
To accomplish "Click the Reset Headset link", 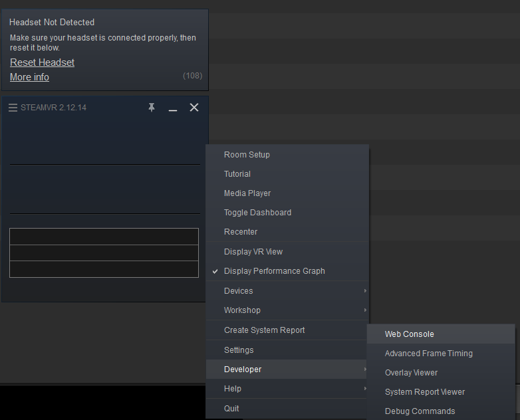I will click(42, 62).
